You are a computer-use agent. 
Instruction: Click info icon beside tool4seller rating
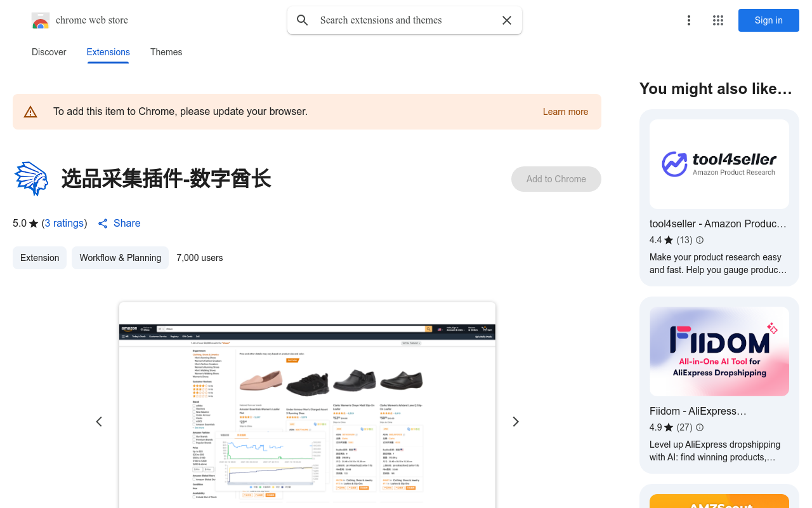[700, 240]
